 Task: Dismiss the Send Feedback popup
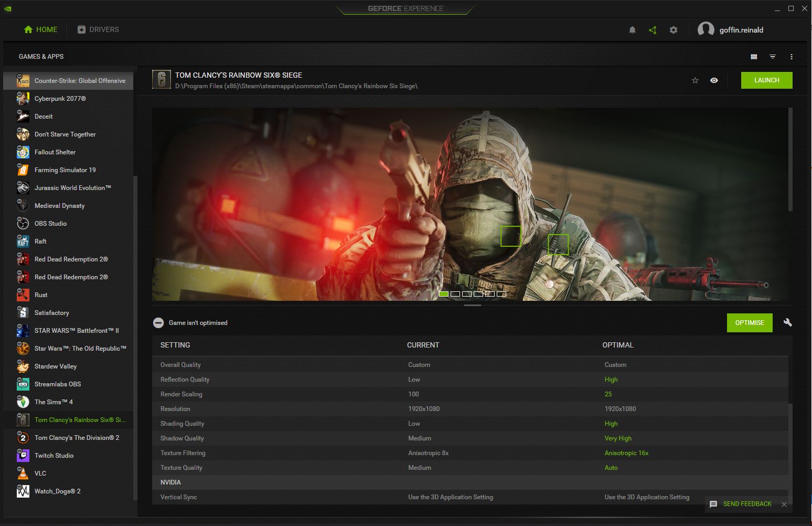coord(784,504)
